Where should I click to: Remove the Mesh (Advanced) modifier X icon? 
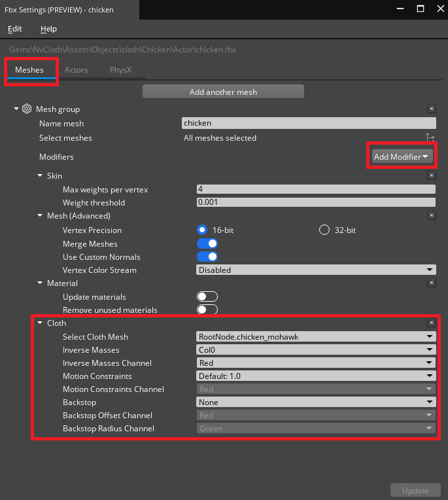[431, 215]
